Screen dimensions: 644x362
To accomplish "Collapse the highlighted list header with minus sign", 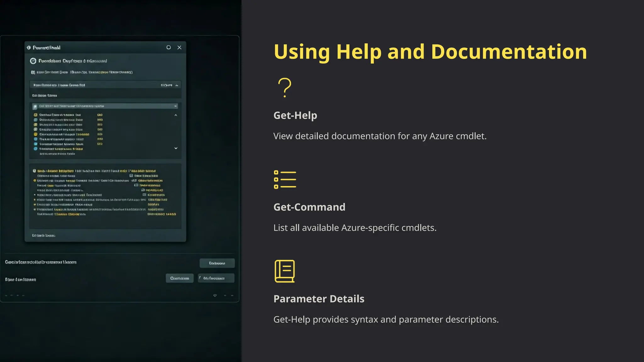I will point(175,106).
